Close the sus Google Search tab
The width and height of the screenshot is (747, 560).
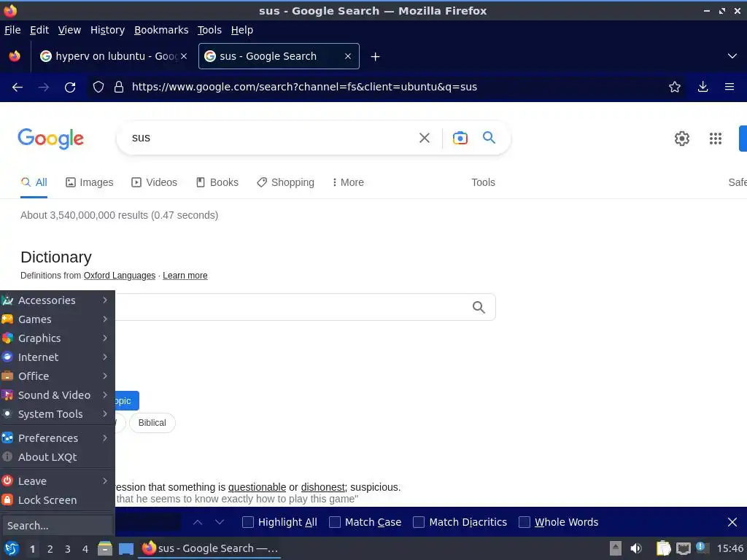point(348,56)
